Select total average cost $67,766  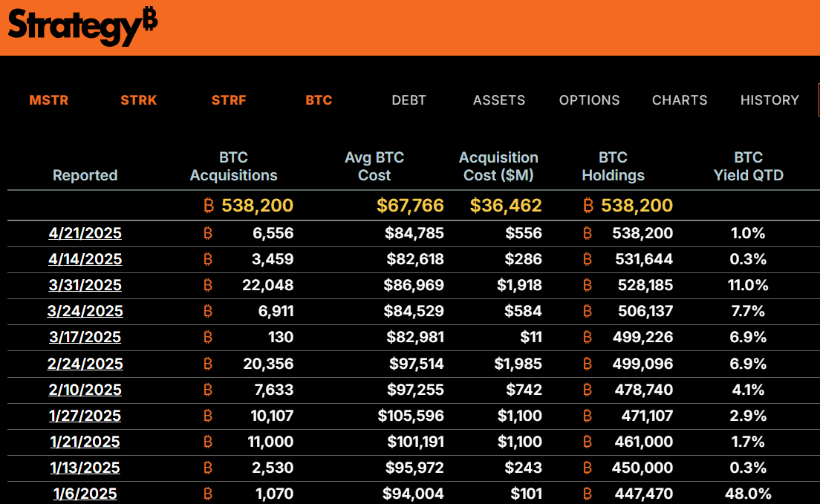(x=410, y=206)
